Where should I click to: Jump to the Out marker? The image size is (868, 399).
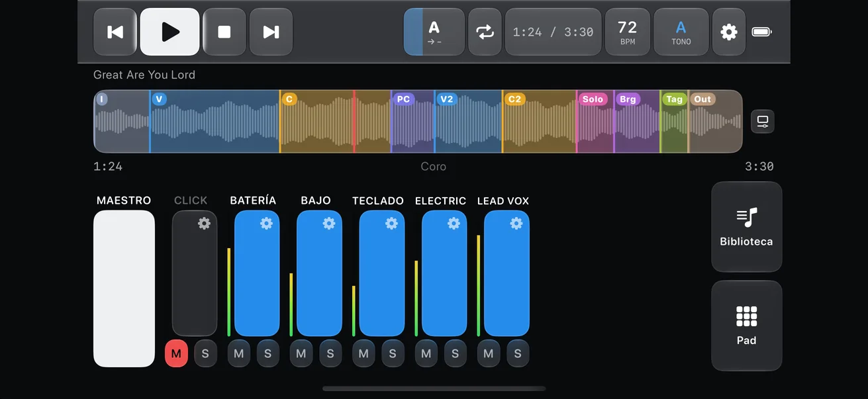[x=702, y=99]
